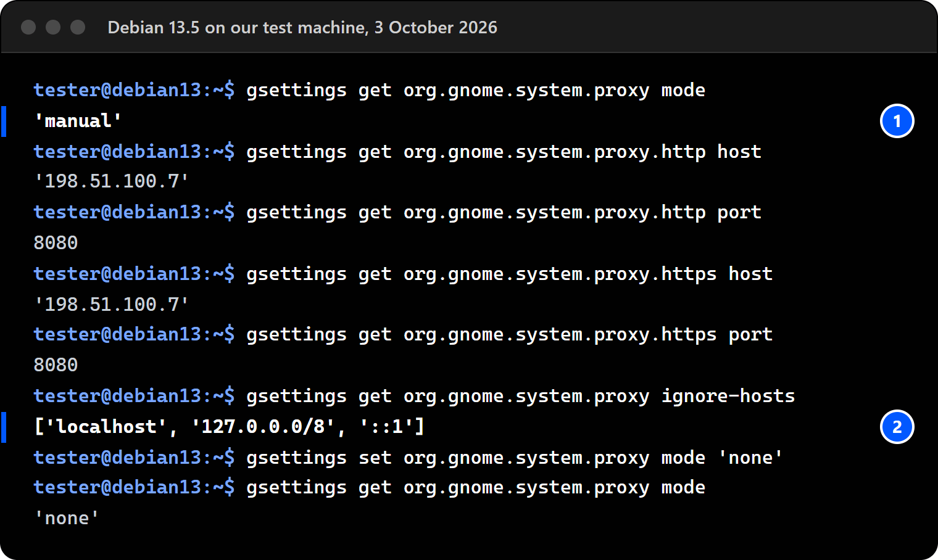Click the 8080 output under the https port command
This screenshot has height=560, width=938.
coord(56,365)
